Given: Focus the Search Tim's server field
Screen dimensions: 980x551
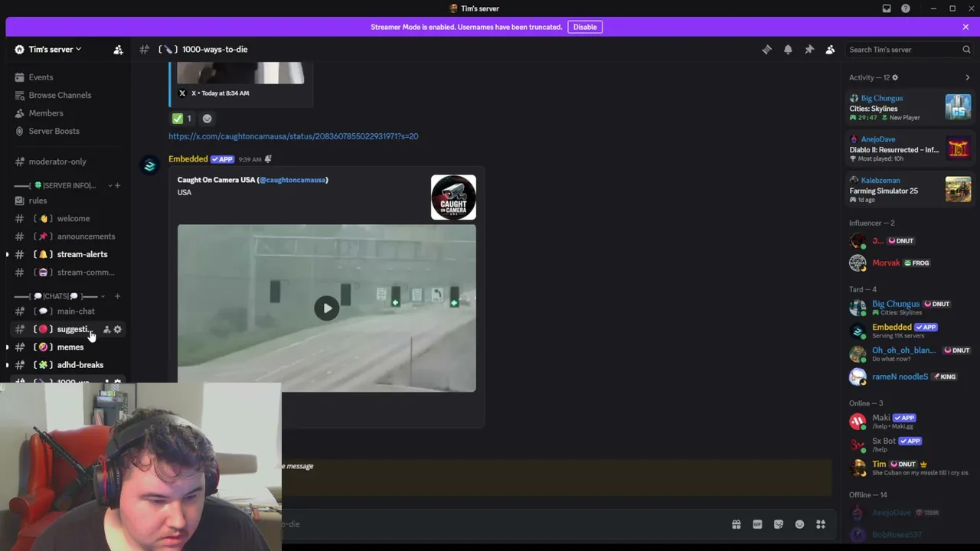Looking at the screenshot, I should coord(909,50).
